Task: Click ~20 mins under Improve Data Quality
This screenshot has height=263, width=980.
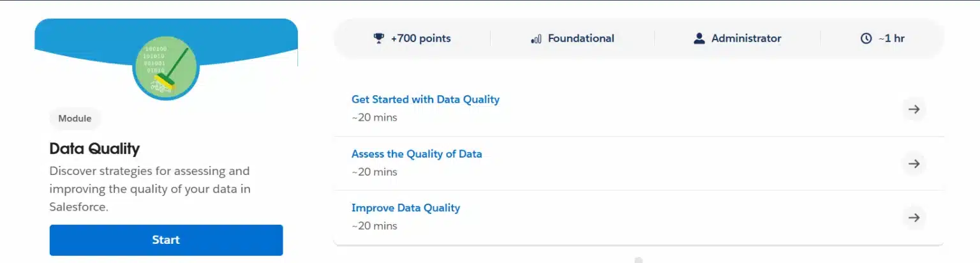Action: [375, 226]
